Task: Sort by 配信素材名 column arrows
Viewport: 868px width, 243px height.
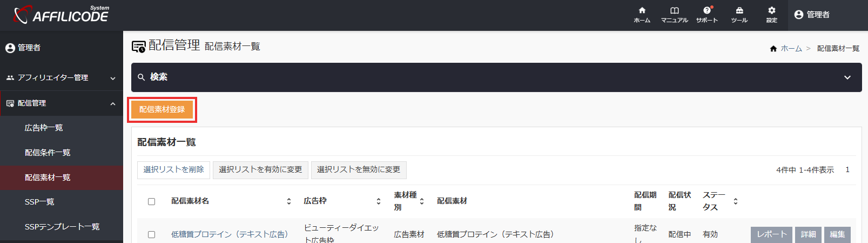Action: click(289, 201)
